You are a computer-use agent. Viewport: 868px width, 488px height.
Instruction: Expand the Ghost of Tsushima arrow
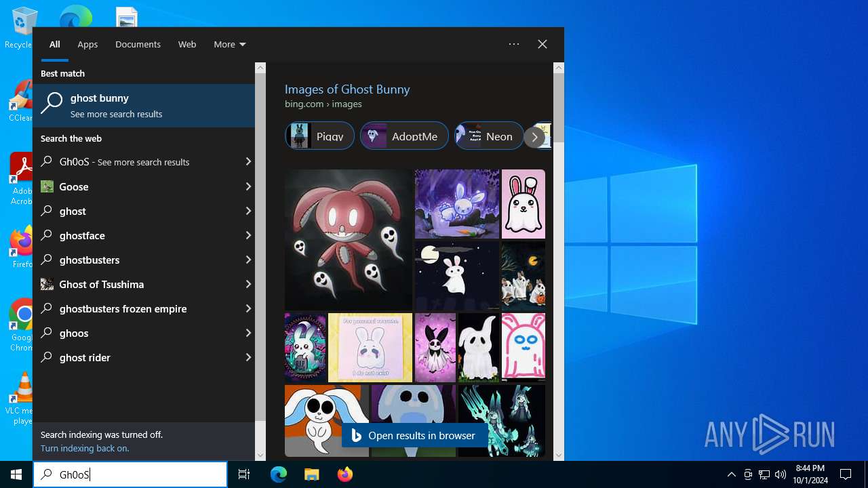click(248, 284)
